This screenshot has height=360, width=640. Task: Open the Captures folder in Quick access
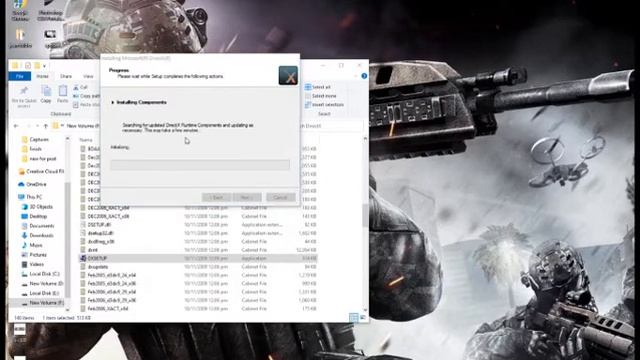[x=35, y=140]
